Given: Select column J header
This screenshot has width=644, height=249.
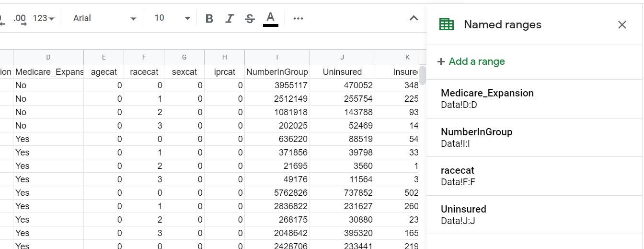Looking at the screenshot, I should (342, 58).
